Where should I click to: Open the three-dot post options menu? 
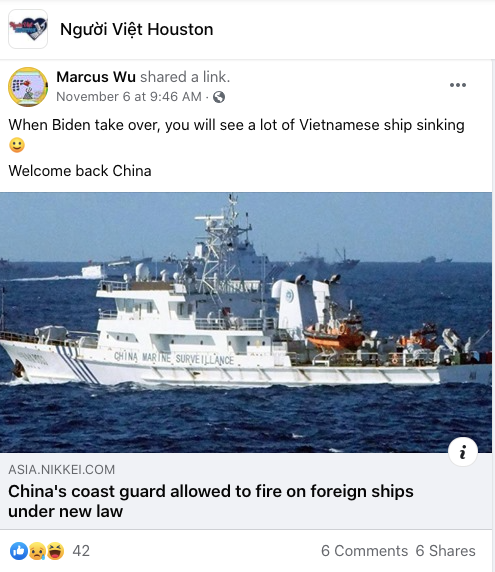[x=458, y=85]
